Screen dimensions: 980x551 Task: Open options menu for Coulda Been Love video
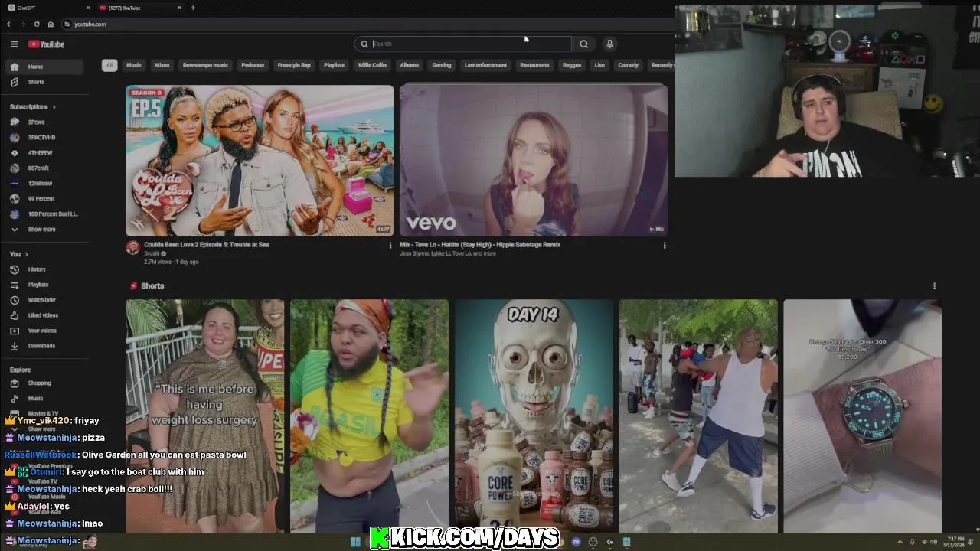pos(390,246)
